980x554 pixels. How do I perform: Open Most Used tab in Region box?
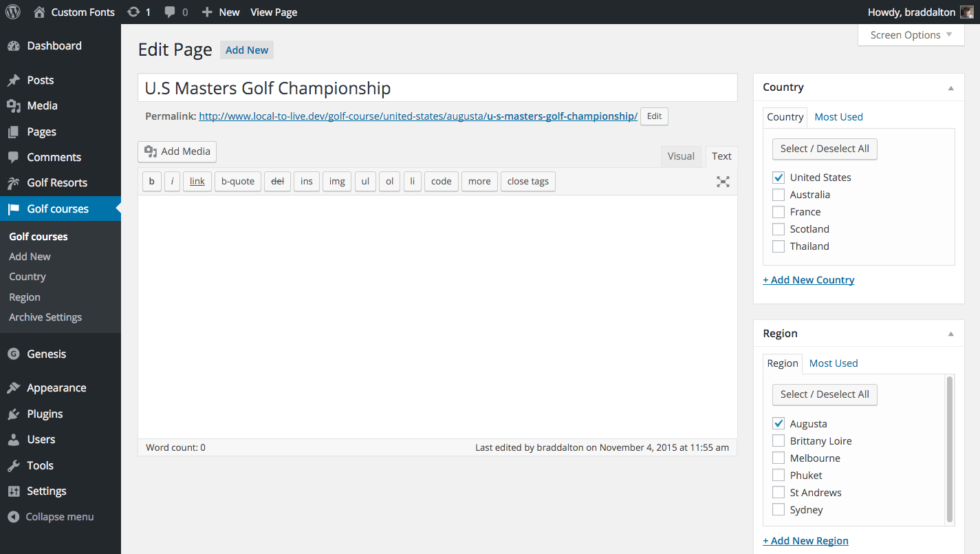[834, 363]
